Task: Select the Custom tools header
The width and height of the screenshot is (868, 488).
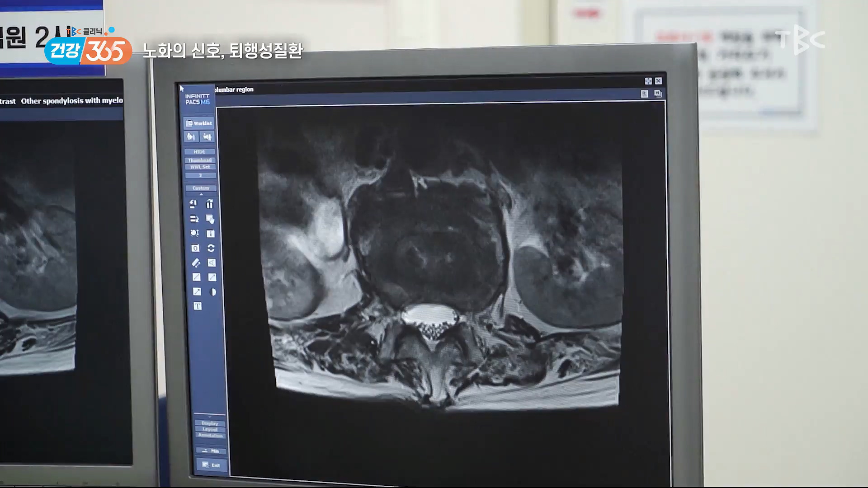Action: coord(201,188)
